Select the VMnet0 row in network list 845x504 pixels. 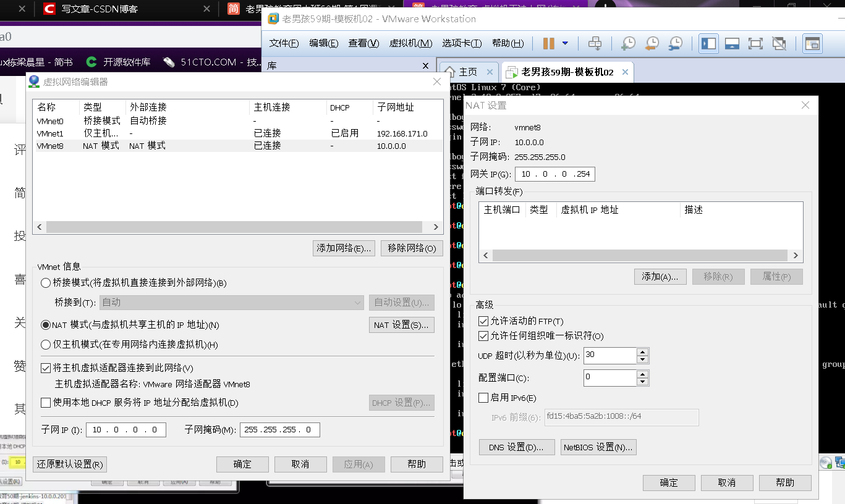(238, 121)
